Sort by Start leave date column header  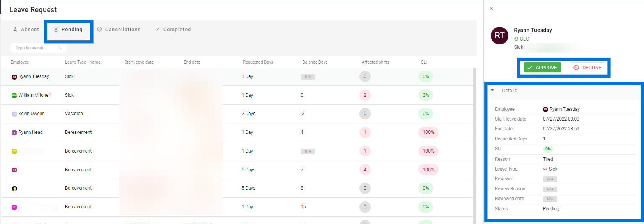pos(139,62)
